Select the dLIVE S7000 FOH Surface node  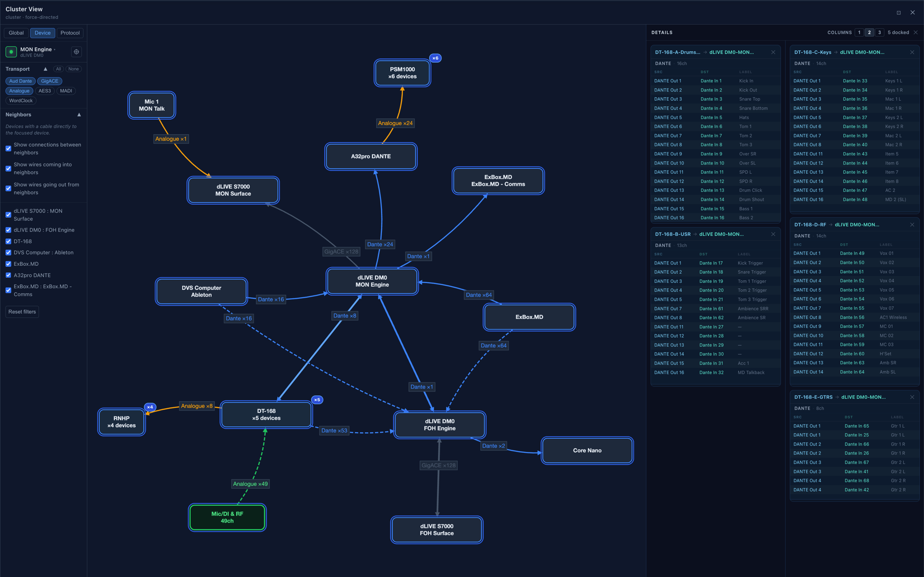coord(437,530)
